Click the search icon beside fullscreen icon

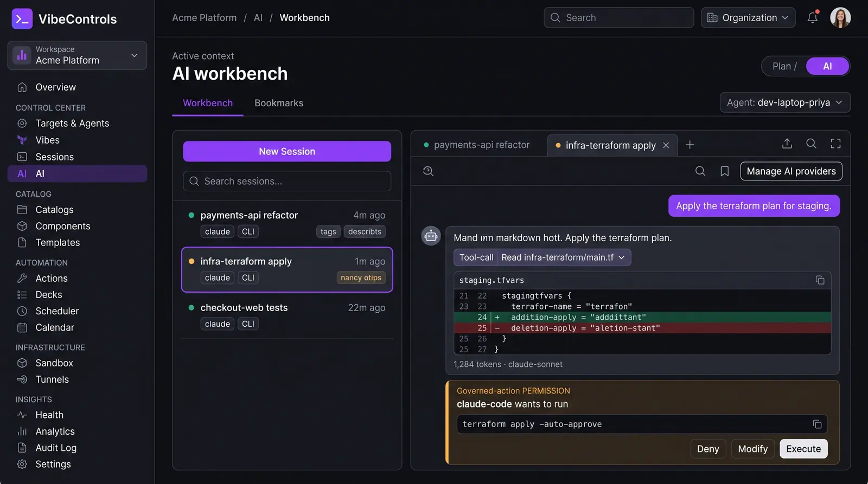pos(811,144)
